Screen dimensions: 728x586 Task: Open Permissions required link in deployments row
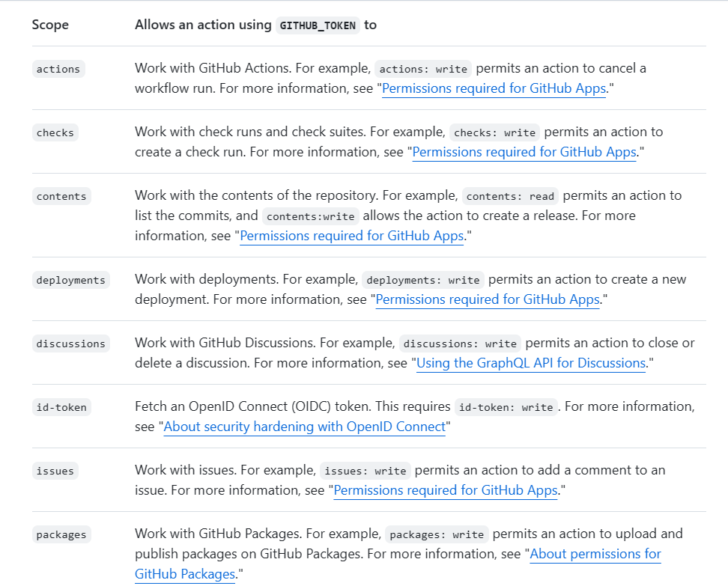[x=488, y=299]
